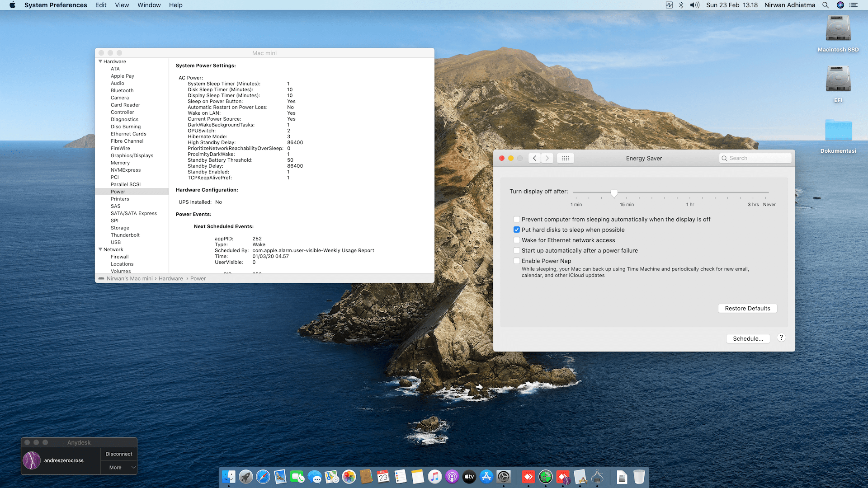Click the Energy Saver help question mark button
The height and width of the screenshot is (488, 868).
(x=781, y=338)
